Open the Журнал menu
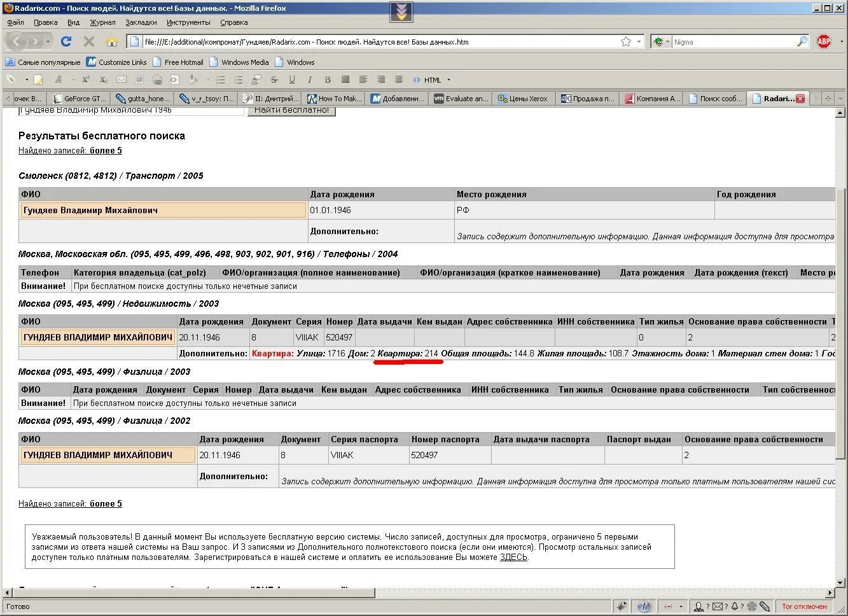Viewport: 848px width, 616px height. (x=102, y=22)
